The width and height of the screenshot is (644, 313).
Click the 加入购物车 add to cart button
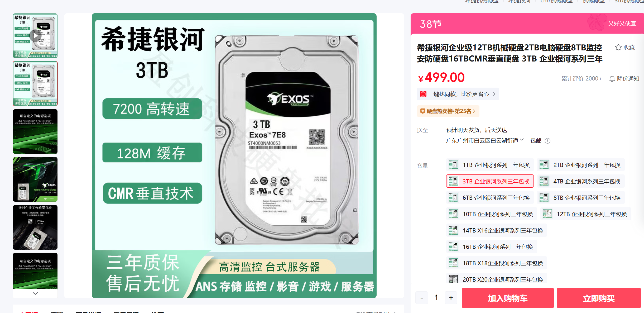coord(508,298)
